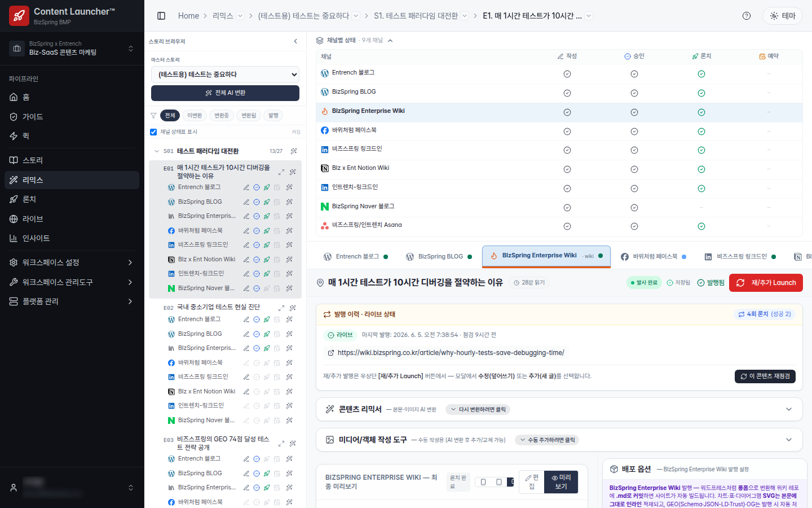Click the launch status check for Entrench 블로그 in channel table
Viewport: 812px width, 508px height.
tap(701, 74)
